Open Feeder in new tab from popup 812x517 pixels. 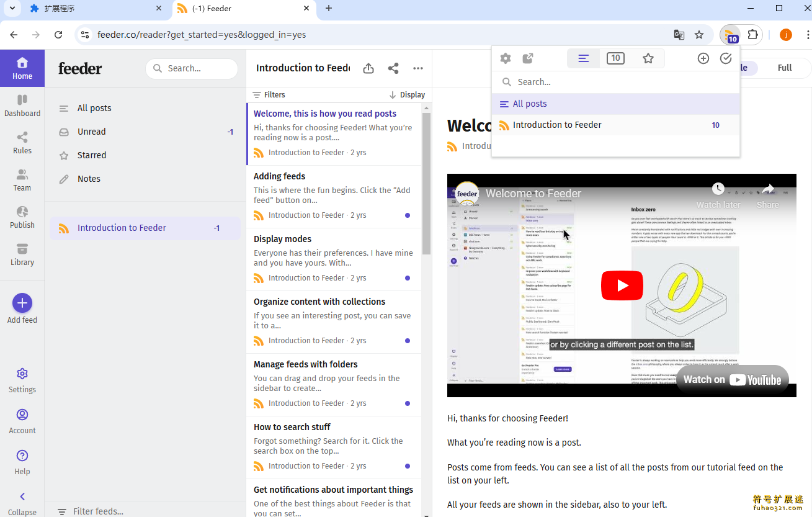click(528, 58)
